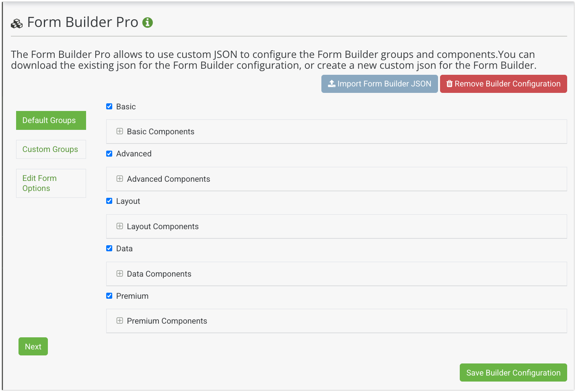Click the green info icon beside title

pos(148,23)
